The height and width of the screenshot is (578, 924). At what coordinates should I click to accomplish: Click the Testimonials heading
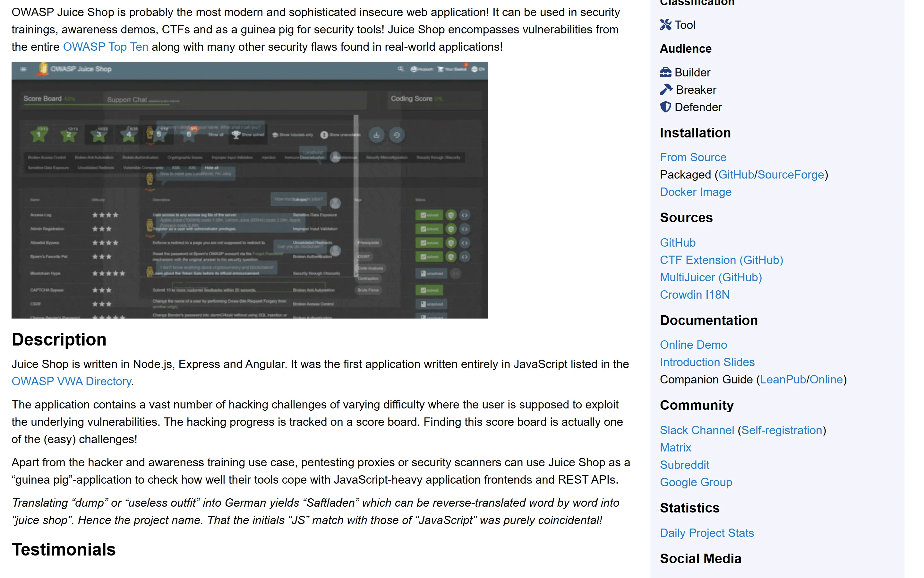click(x=64, y=549)
